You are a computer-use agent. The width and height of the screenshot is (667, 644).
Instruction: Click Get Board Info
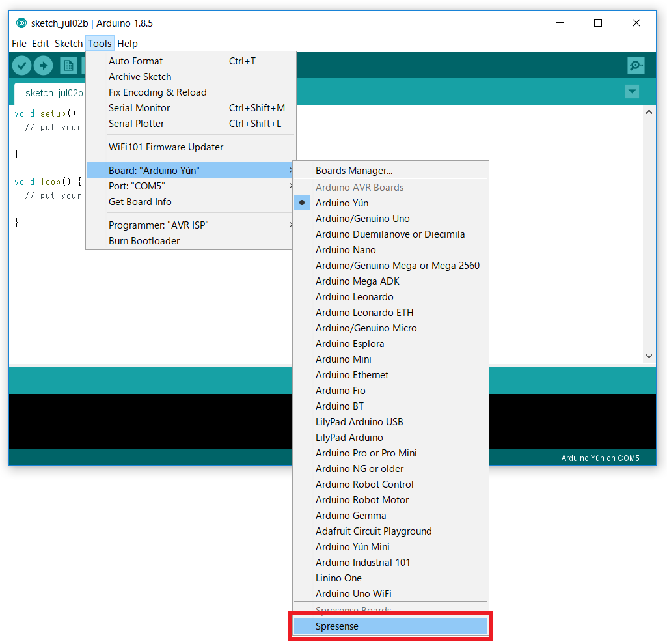coord(140,202)
